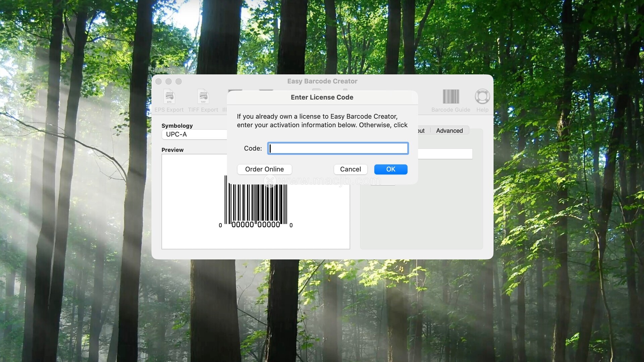Focus the license Code text field
644x362 pixels.
[338, 148]
